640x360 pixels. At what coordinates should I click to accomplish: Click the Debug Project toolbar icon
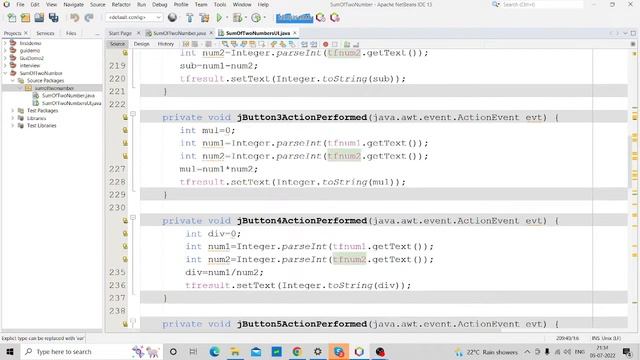237,18
